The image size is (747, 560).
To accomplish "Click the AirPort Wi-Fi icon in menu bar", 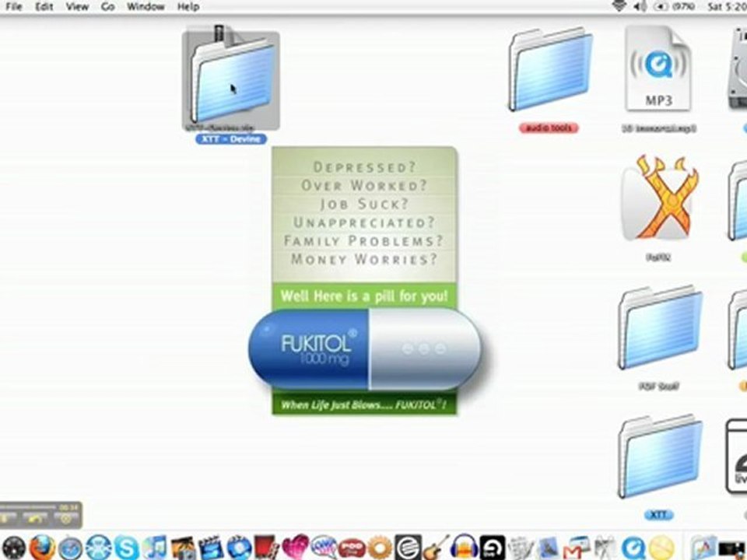I will (619, 6).
